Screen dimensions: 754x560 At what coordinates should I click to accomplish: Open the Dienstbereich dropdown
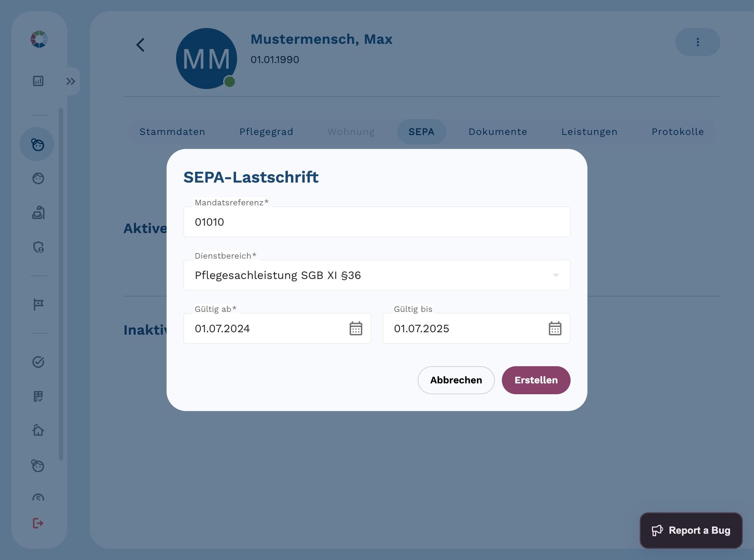[377, 275]
